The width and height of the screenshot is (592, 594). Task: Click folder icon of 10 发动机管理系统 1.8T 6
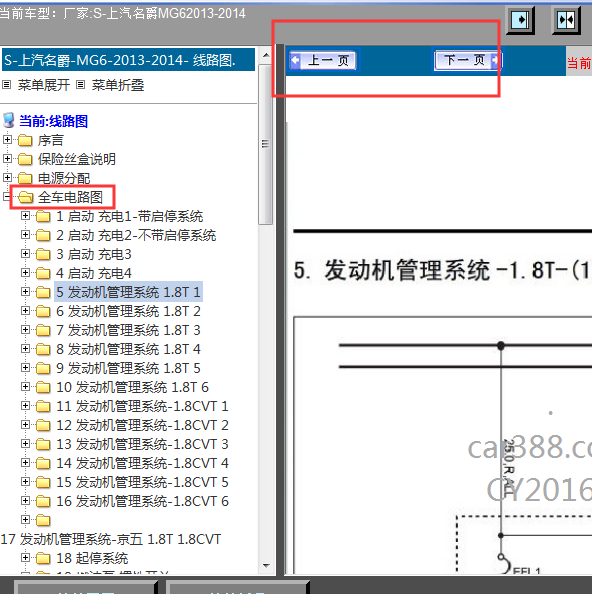click(43, 387)
